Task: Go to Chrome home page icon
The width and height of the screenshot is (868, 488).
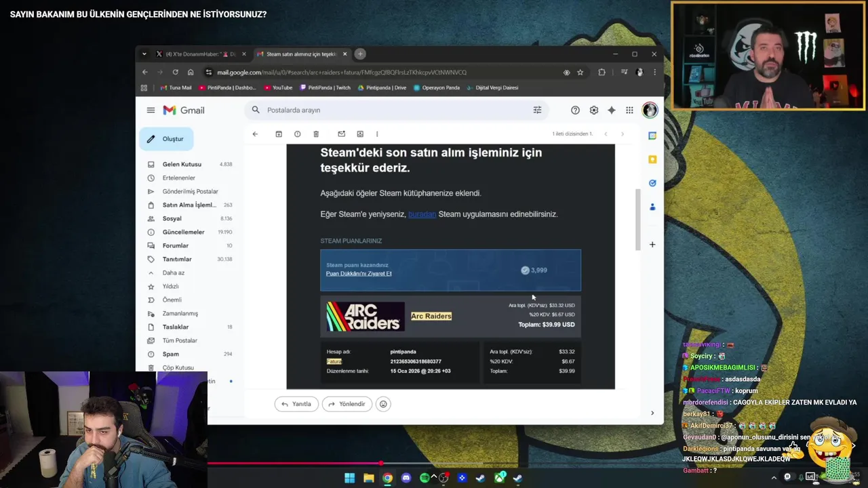Action: [x=191, y=72]
